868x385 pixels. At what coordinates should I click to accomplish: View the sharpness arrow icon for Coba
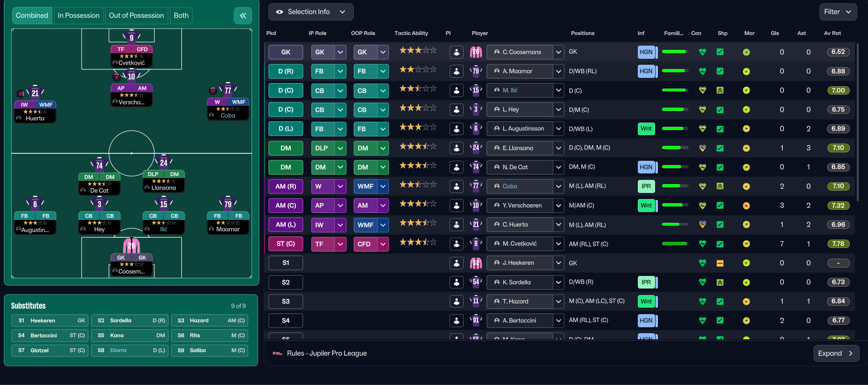(x=720, y=186)
